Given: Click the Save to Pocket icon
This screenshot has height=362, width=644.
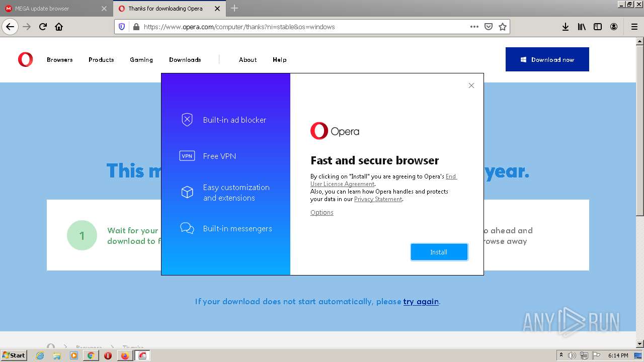Looking at the screenshot, I should coord(489,27).
